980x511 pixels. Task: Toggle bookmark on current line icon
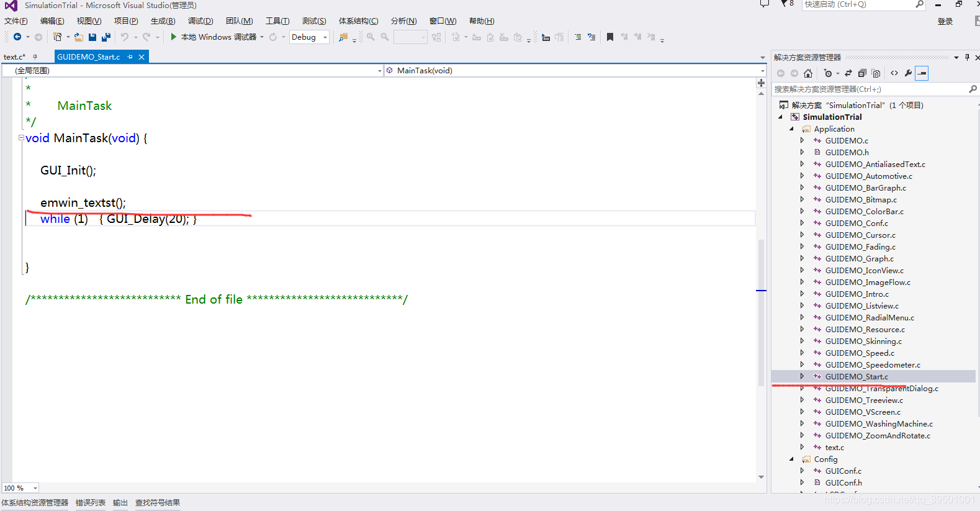pyautogui.click(x=610, y=37)
